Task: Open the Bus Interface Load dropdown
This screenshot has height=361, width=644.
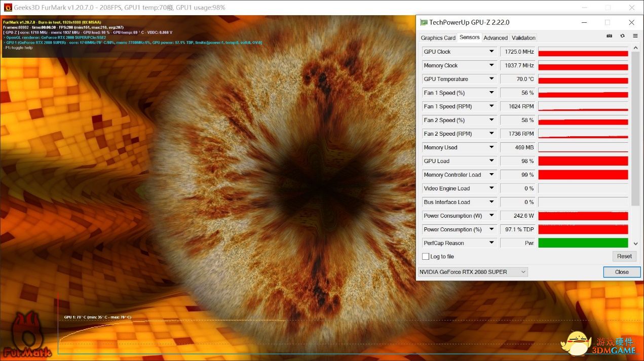Action: coord(491,202)
